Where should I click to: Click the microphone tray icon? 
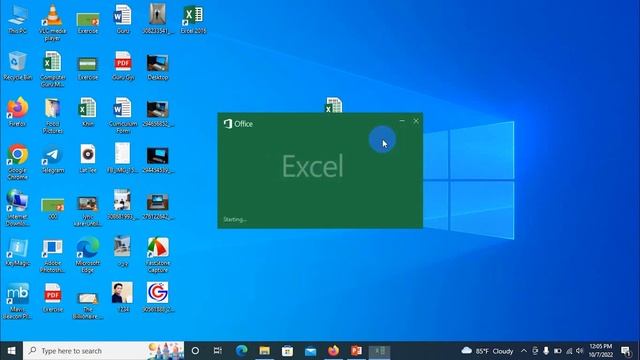pyautogui.click(x=546, y=351)
